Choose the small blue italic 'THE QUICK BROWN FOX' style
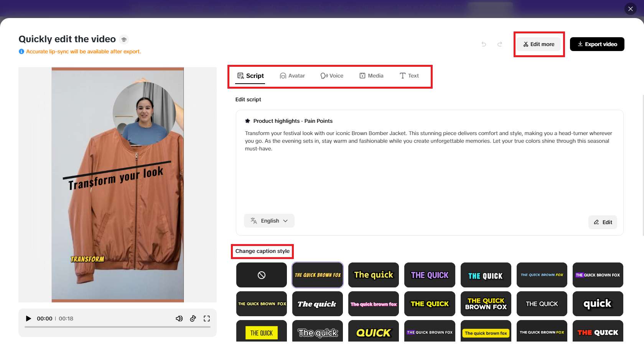The height and width of the screenshot is (345, 644). tap(542, 275)
